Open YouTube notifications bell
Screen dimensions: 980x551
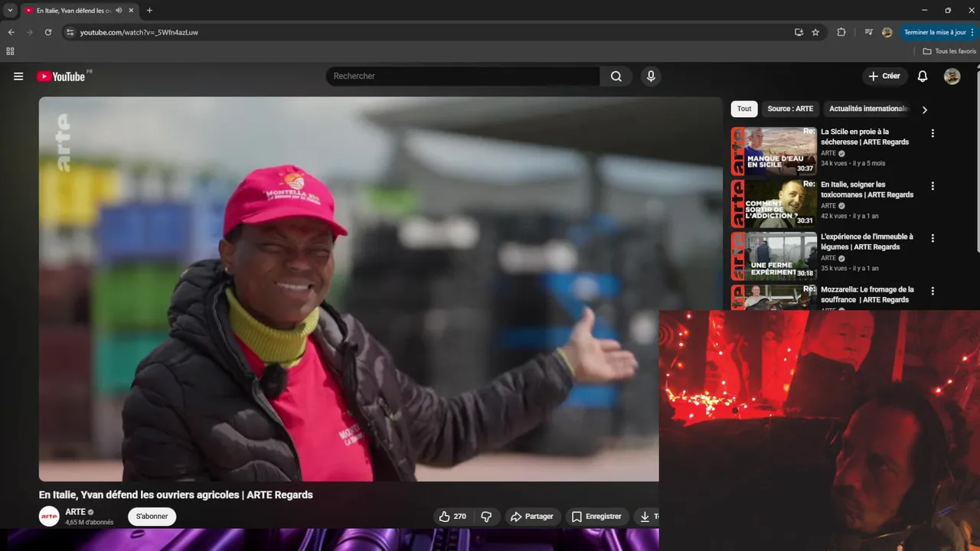click(x=923, y=77)
